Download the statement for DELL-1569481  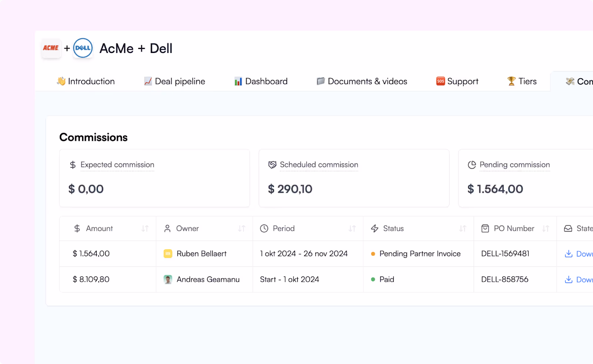tap(578, 254)
